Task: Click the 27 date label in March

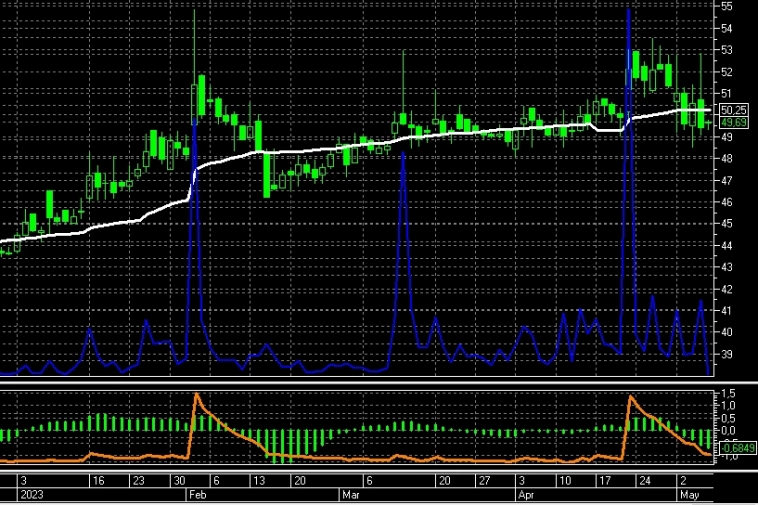Action: point(484,480)
